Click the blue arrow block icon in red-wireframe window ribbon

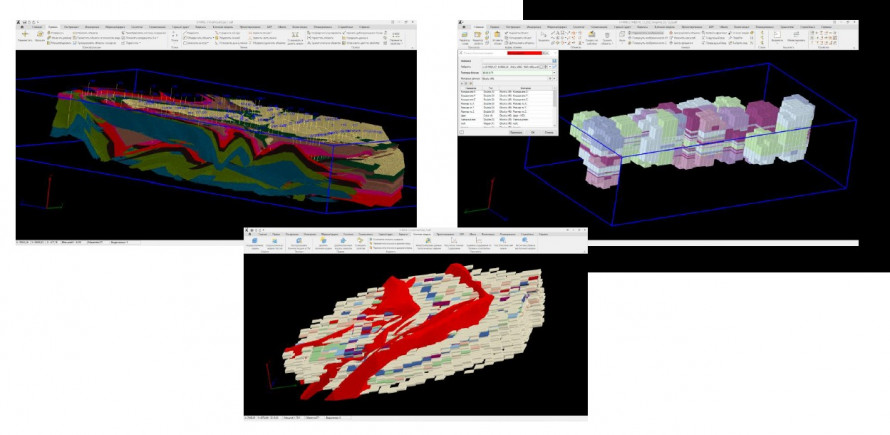click(x=343, y=241)
